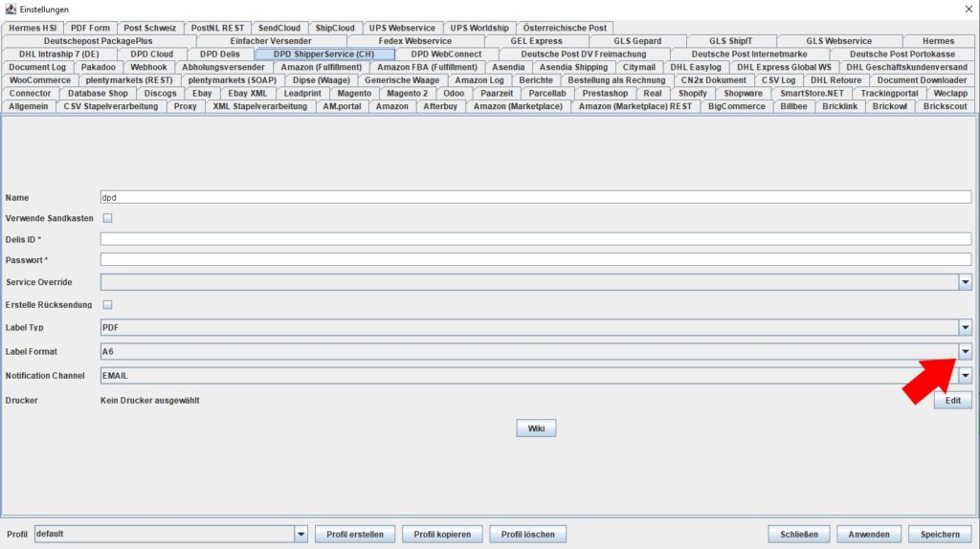Select the Shopware tab
Image resolution: width=980 pixels, height=549 pixels.
click(743, 94)
